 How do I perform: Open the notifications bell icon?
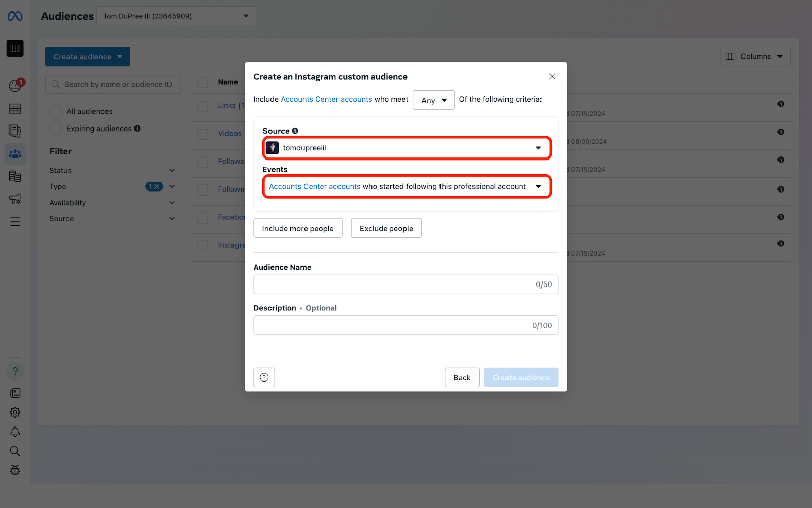coord(15,432)
